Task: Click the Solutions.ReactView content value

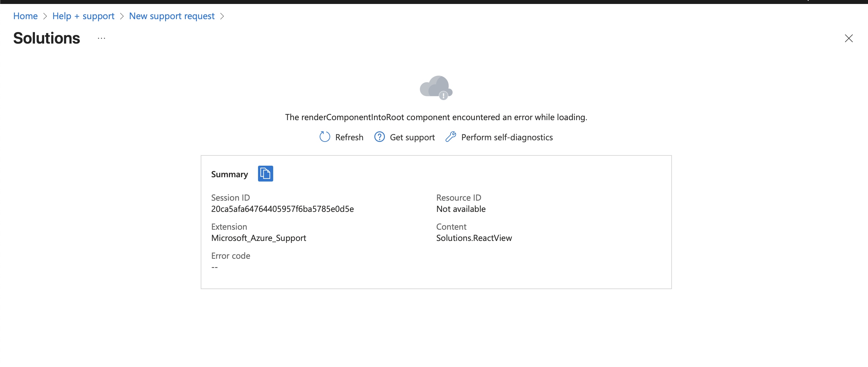Action: [x=474, y=238]
